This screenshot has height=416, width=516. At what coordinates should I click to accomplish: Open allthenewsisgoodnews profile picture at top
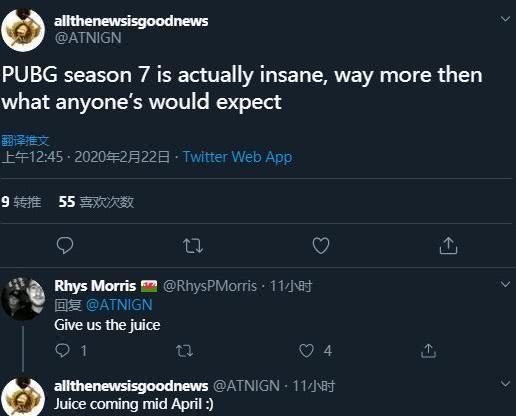pos(23,30)
